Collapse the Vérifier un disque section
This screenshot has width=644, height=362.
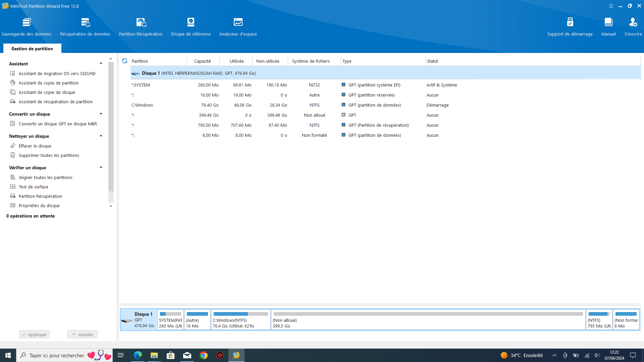click(101, 168)
